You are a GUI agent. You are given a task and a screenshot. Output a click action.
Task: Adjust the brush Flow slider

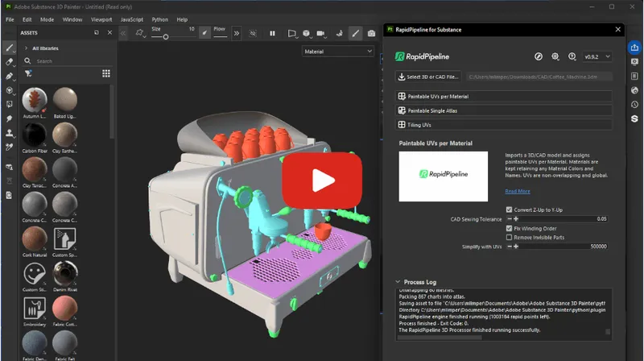click(x=220, y=36)
